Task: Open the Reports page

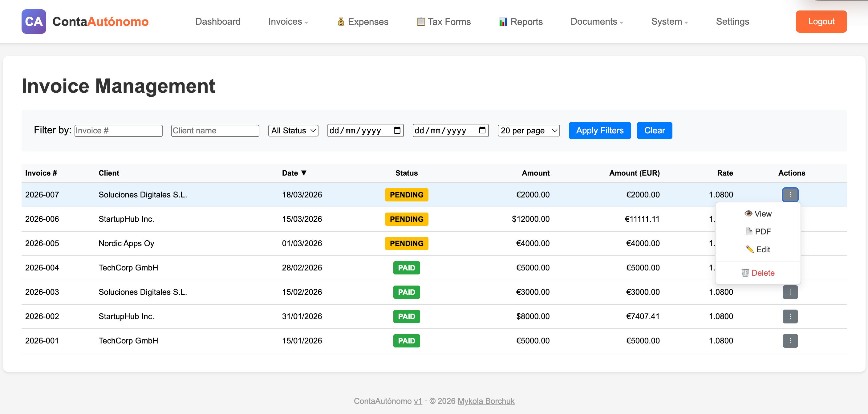Action: tap(521, 22)
